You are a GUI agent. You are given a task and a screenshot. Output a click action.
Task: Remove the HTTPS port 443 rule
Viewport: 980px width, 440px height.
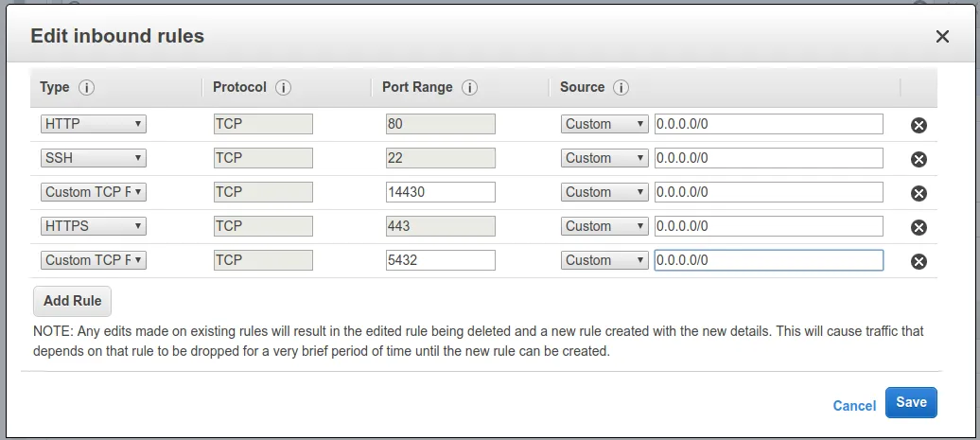pos(918,227)
